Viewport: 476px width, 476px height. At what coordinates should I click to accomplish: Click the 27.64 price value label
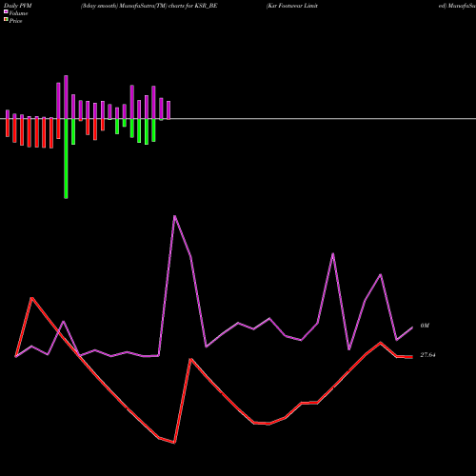(427, 355)
